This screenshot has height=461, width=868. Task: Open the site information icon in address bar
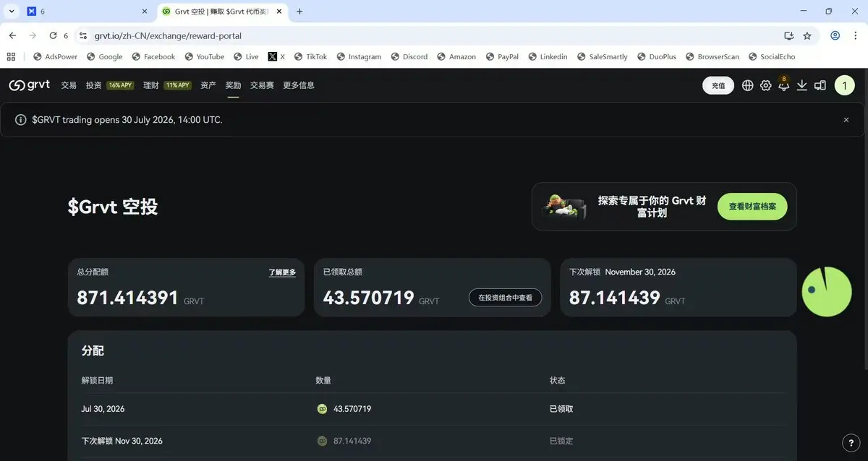[82, 35]
